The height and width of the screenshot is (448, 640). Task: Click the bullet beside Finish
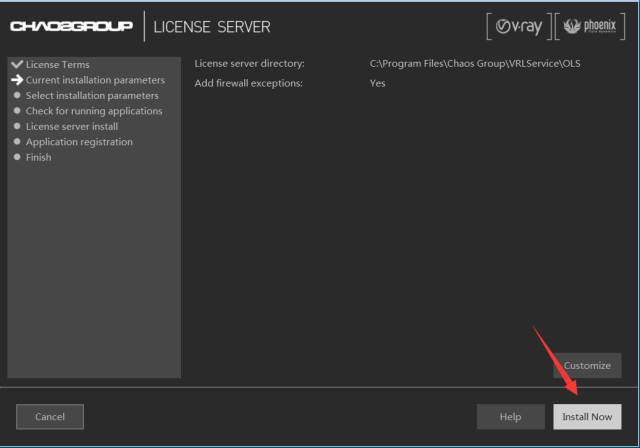17,157
